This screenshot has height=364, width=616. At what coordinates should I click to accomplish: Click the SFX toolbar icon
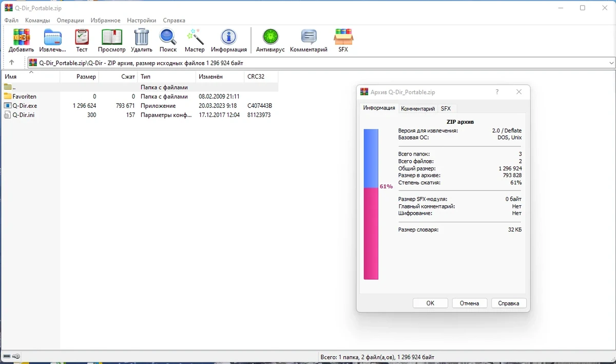coord(343,41)
